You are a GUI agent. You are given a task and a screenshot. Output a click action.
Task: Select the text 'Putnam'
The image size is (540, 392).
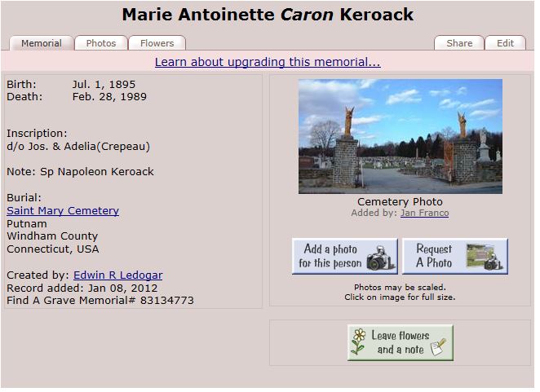point(27,223)
